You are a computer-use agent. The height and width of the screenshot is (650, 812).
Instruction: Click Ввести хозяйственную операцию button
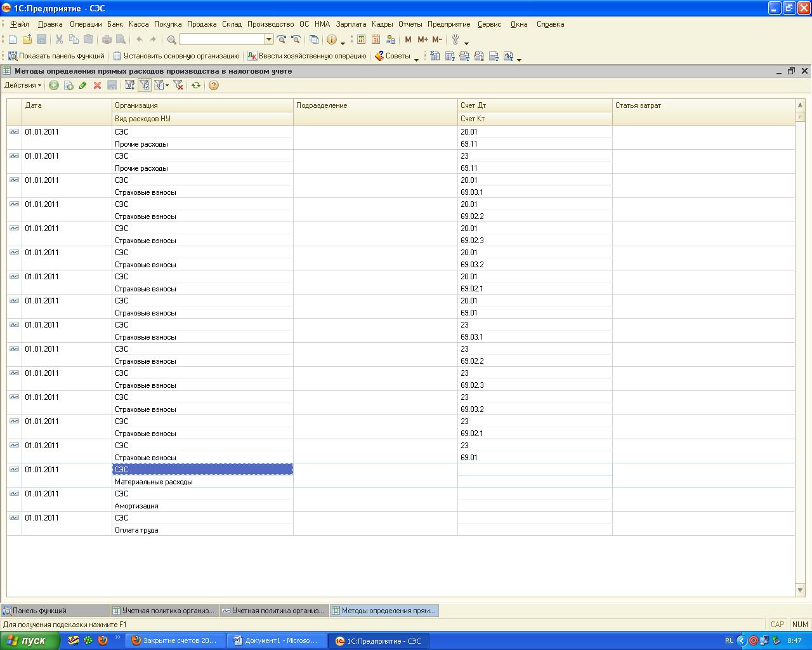[x=307, y=56]
